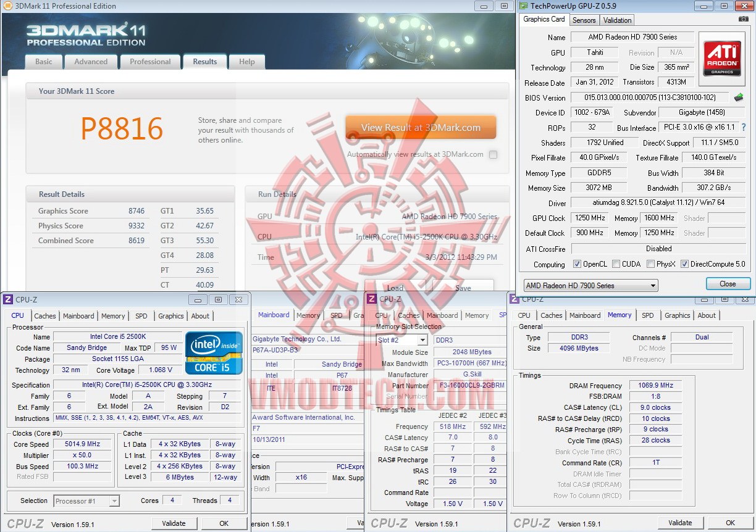756x532 pixels.
Task: Open the Professional tab in 3DMark
Action: tap(150, 62)
